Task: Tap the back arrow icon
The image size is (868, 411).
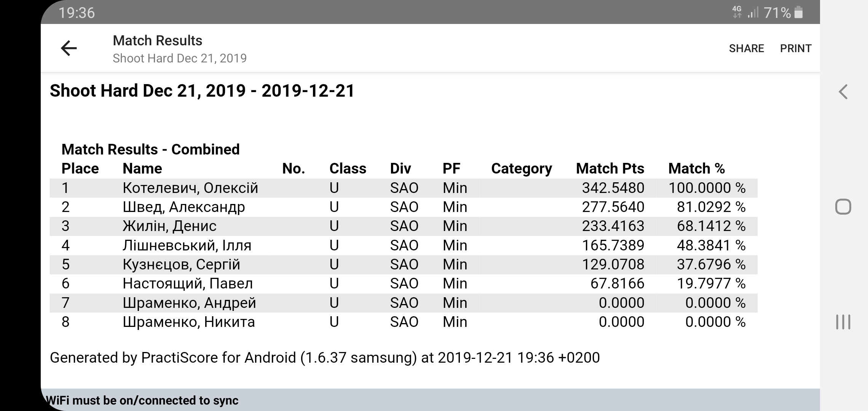Action: pos(69,48)
